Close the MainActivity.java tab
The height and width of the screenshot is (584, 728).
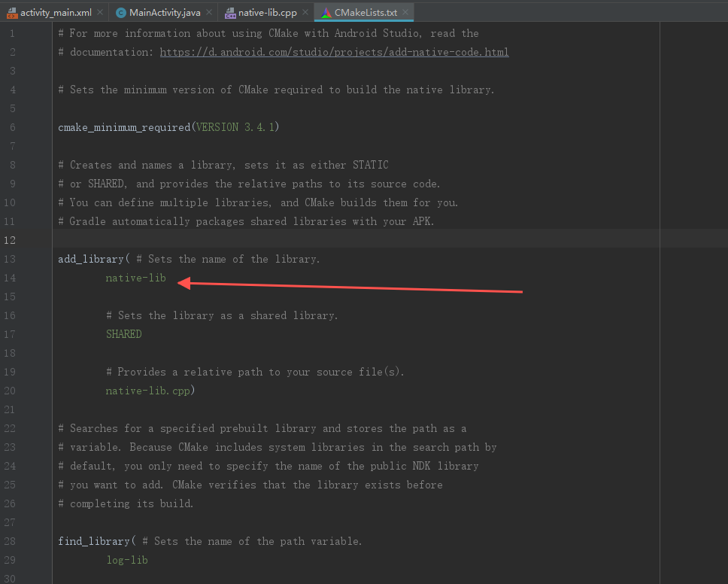click(209, 12)
